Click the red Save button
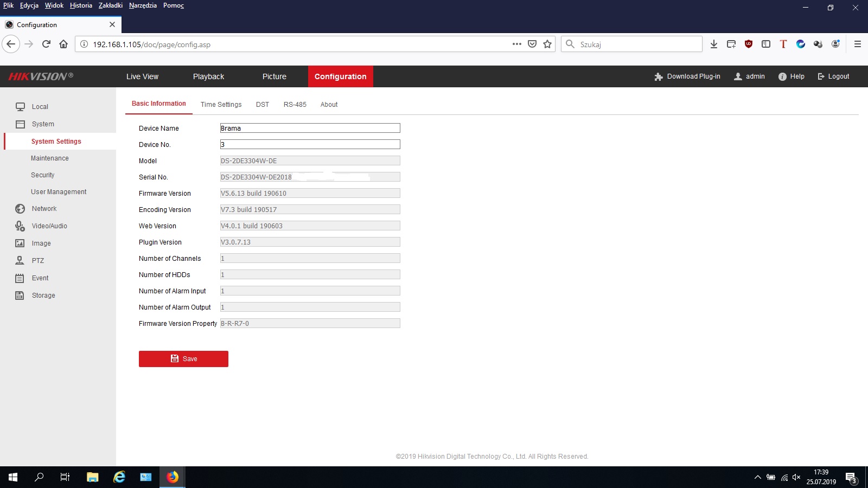 pos(183,359)
